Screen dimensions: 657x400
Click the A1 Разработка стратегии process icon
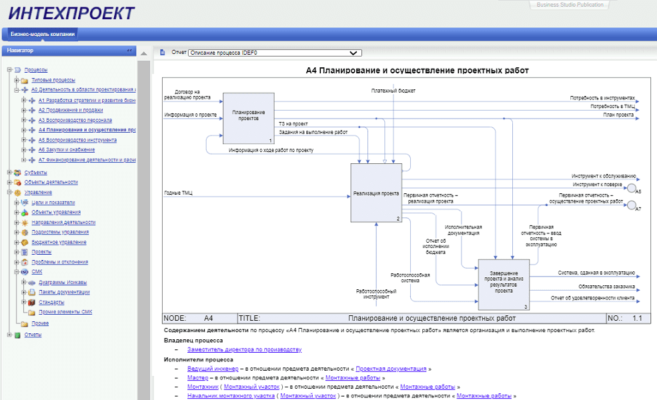point(32,101)
